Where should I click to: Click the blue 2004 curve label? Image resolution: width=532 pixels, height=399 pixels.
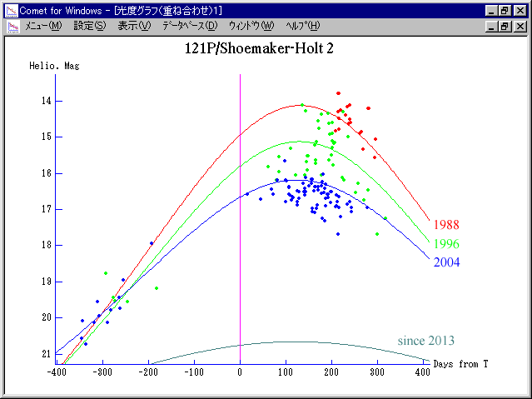445,263
